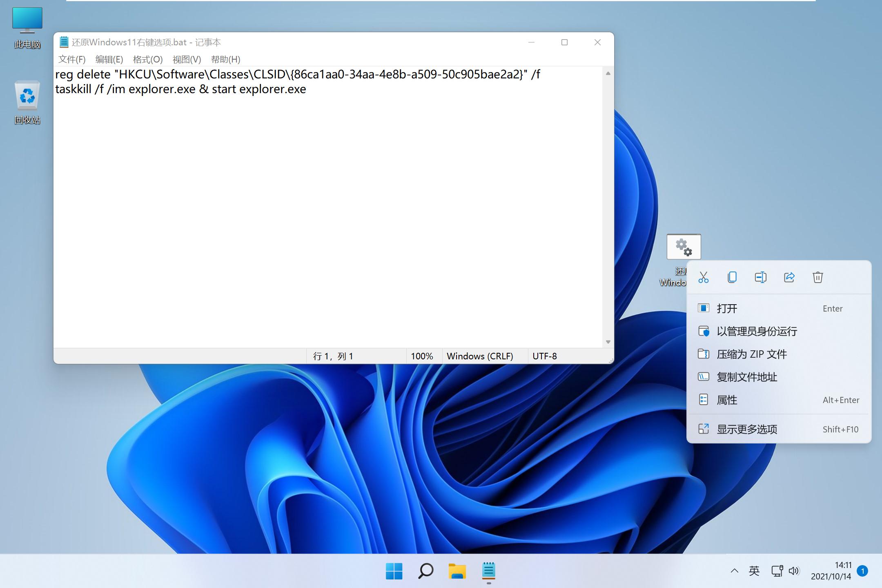Open the 文件(F) menu in Notepad

72,59
